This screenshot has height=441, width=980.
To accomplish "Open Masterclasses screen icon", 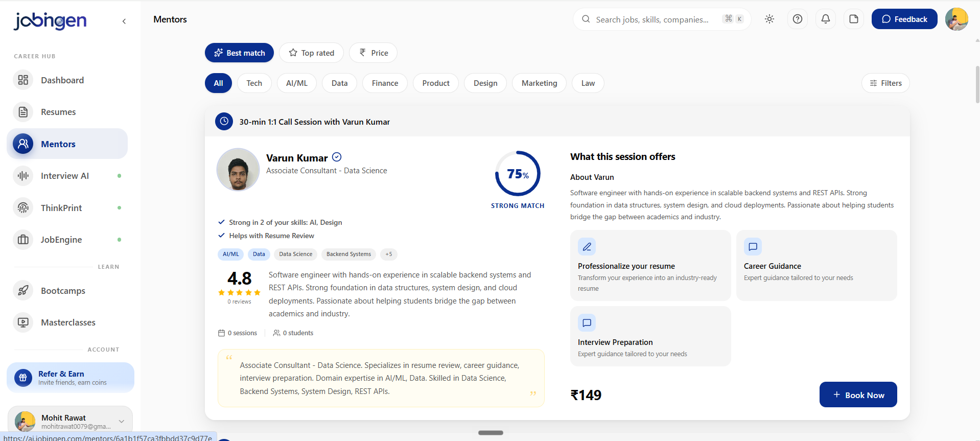I will pos(23,322).
